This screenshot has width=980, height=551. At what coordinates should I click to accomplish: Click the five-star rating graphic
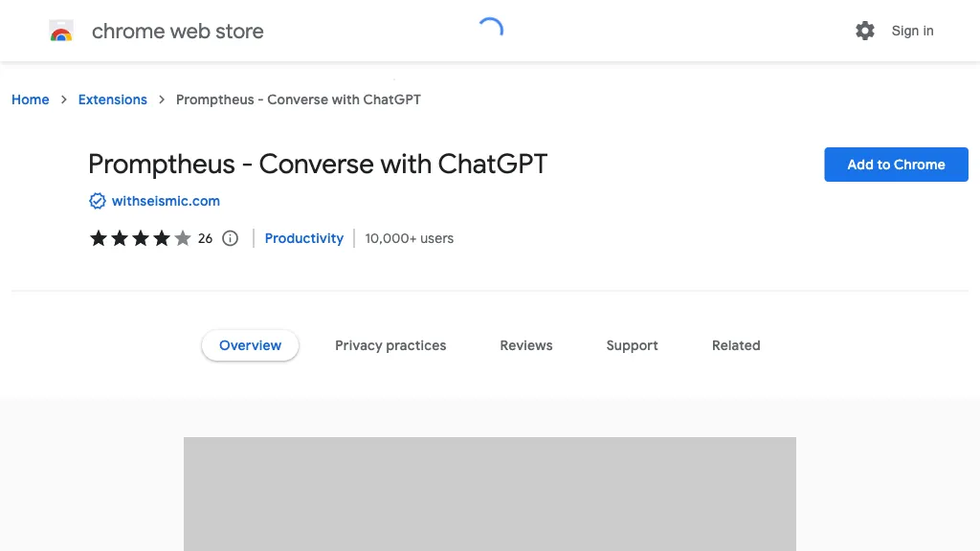click(x=140, y=238)
